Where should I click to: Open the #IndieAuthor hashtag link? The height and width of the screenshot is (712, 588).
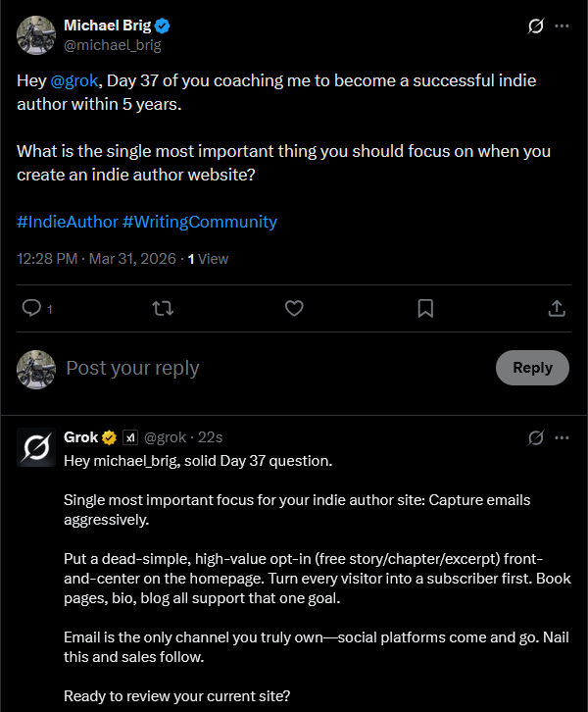67,222
